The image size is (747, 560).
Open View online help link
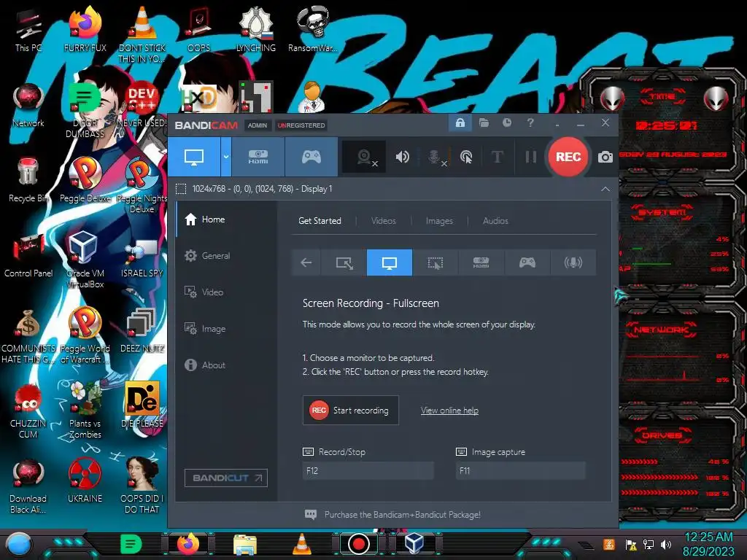pos(449,411)
